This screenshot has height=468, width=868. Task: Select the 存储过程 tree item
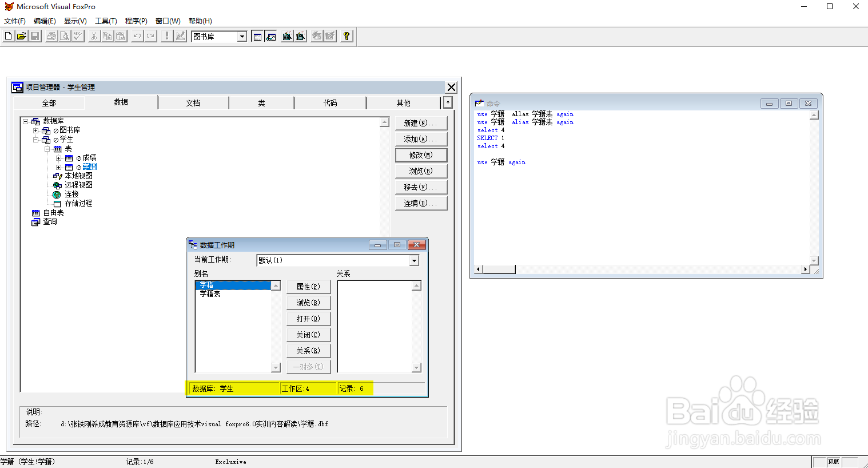click(78, 204)
